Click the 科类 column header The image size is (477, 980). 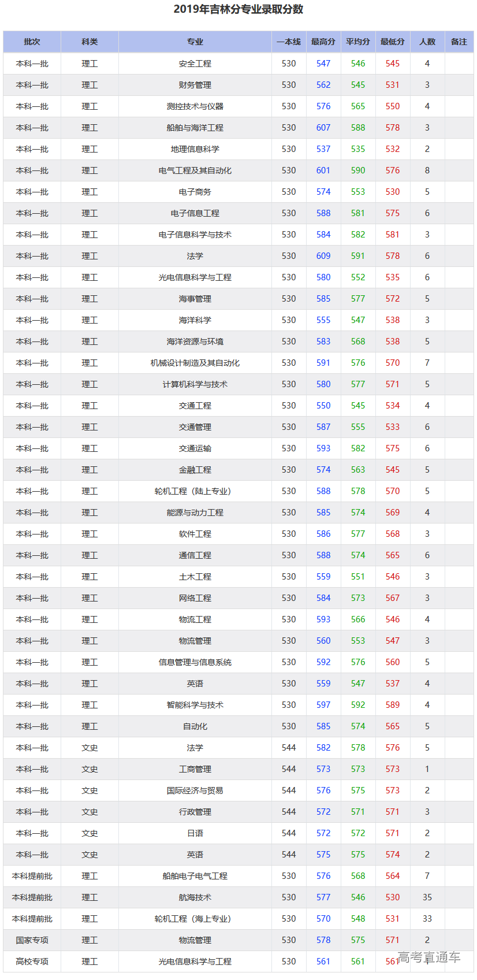click(90, 42)
